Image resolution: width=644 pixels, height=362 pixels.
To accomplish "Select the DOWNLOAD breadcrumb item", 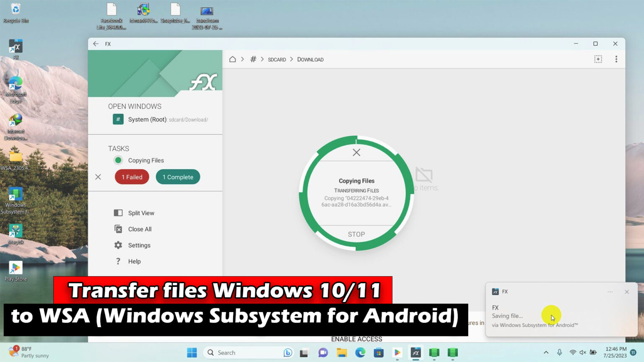I will [310, 59].
